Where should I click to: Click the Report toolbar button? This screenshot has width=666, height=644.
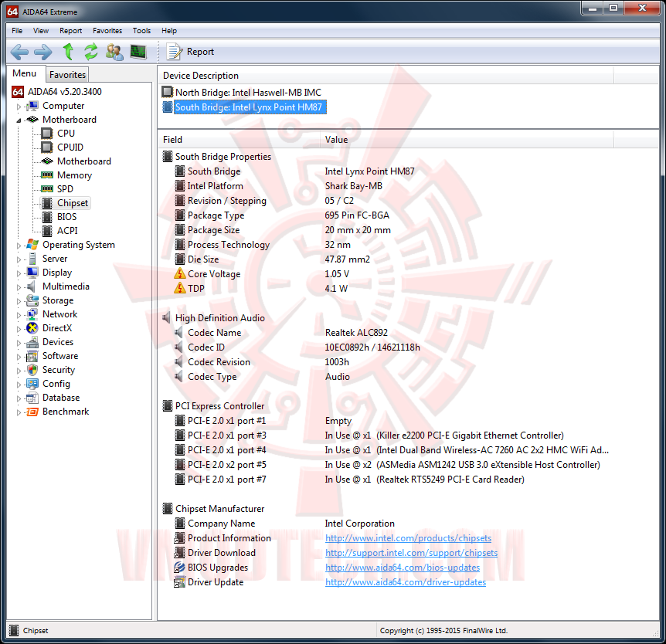click(x=190, y=52)
